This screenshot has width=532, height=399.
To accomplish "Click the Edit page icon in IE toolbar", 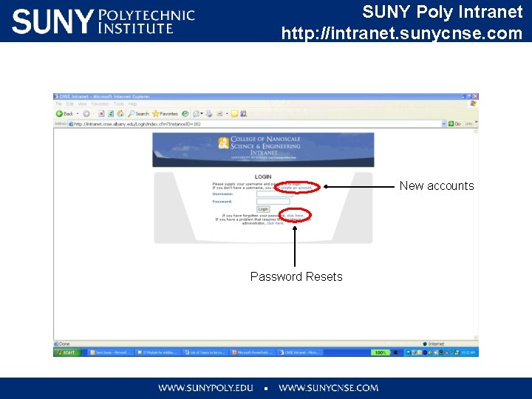I will tap(220, 114).
